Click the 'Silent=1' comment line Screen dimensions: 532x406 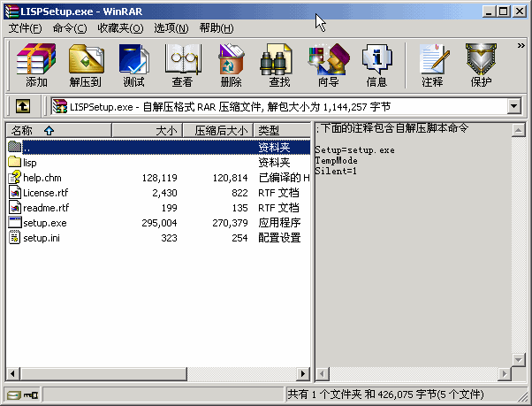click(x=336, y=171)
